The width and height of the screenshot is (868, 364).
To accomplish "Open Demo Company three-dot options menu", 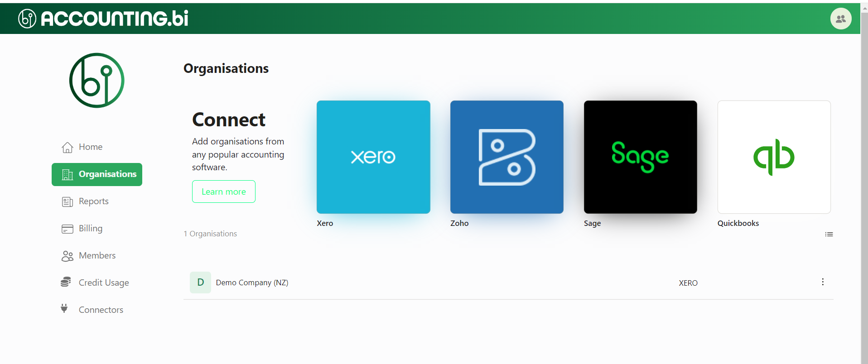I will [823, 282].
